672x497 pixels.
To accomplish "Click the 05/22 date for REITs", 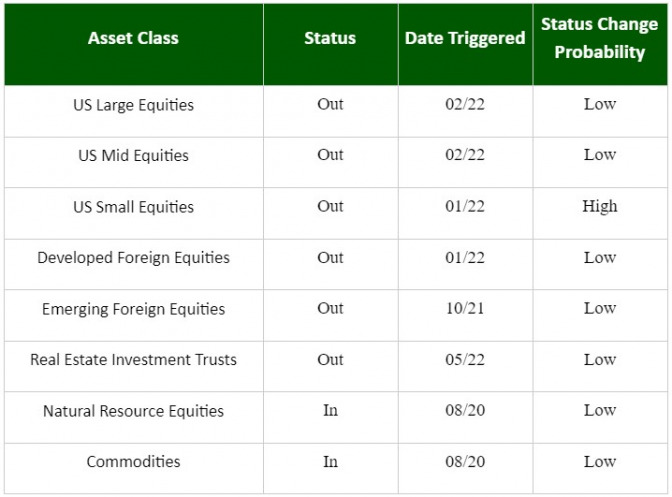I will (x=465, y=359).
